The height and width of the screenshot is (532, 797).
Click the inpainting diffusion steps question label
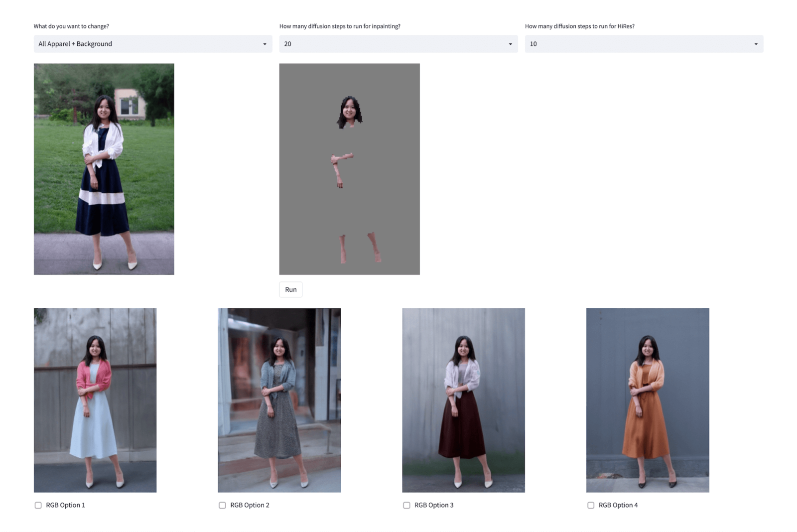tap(340, 26)
